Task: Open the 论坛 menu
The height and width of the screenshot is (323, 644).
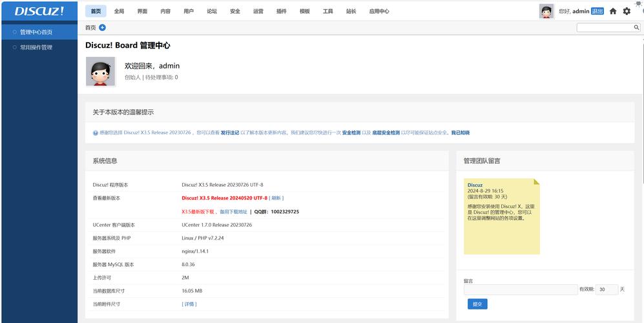Action: pyautogui.click(x=212, y=11)
